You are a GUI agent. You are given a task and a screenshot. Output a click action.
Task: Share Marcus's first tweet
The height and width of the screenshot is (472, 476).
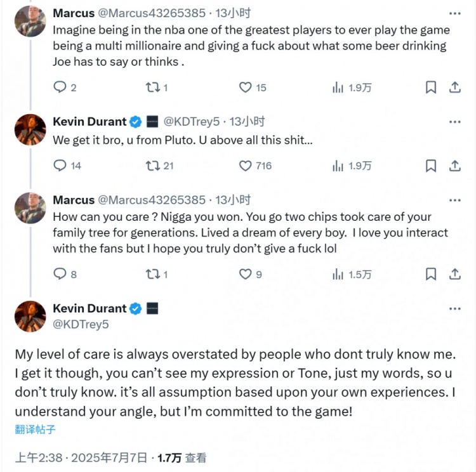(454, 88)
